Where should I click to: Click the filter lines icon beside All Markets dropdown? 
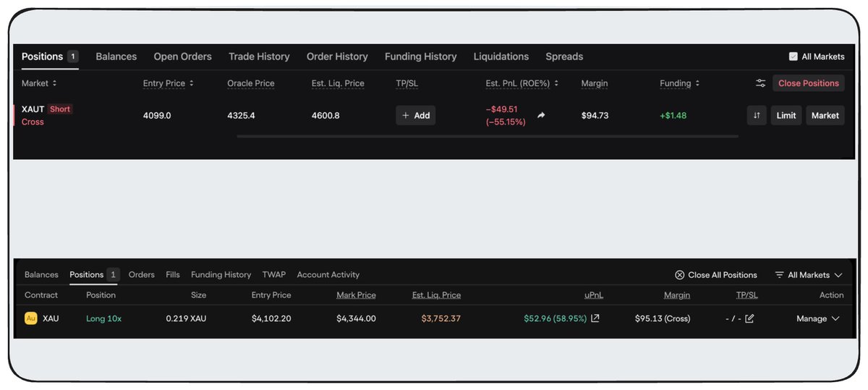(x=779, y=275)
